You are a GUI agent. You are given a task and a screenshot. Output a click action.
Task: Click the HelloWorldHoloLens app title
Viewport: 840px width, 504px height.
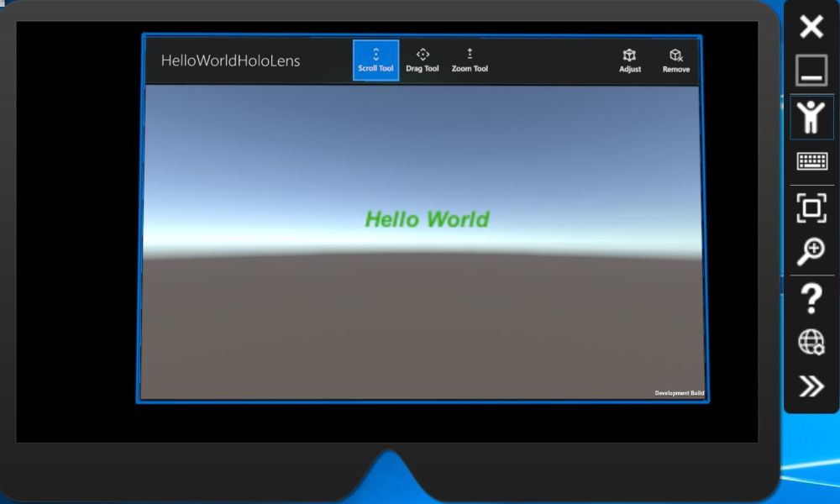pyautogui.click(x=230, y=60)
